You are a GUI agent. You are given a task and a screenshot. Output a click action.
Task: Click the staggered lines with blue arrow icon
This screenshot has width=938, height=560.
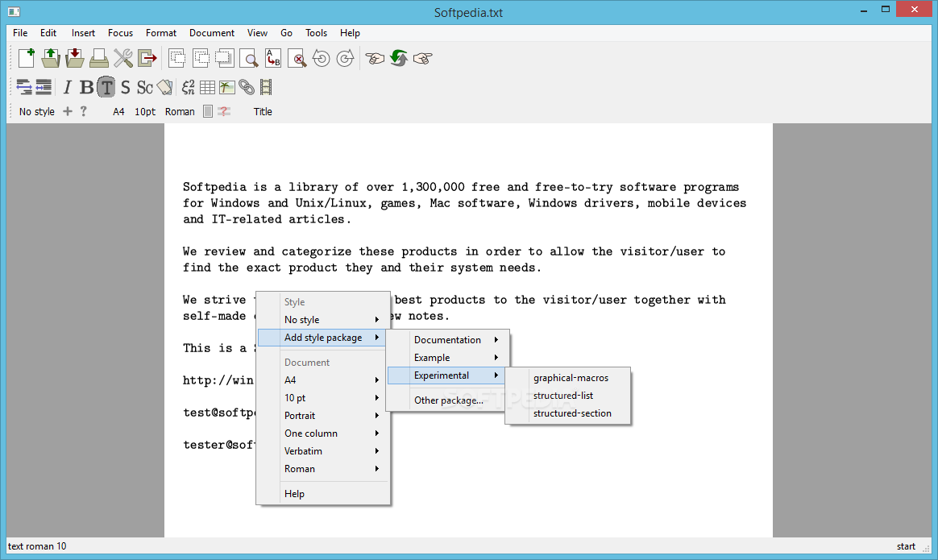(x=24, y=87)
